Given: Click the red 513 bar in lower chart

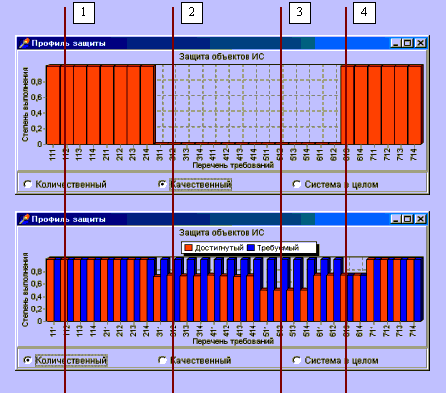Looking at the screenshot, I should coord(290,306).
